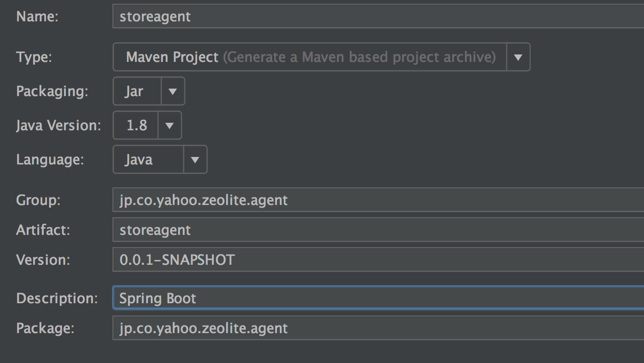Click the Type: label
This screenshot has width=644, height=363.
(x=34, y=57)
